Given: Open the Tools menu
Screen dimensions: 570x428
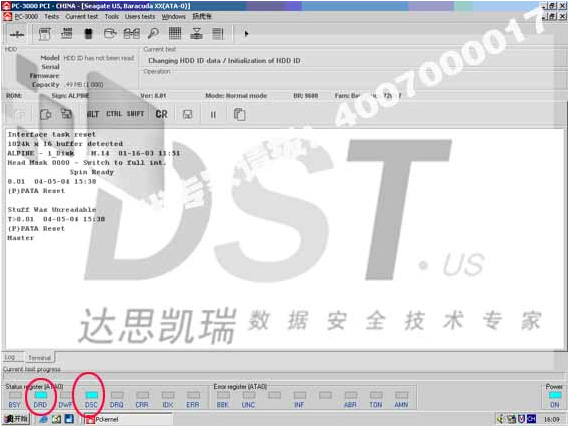Looking at the screenshot, I should click(112, 16).
